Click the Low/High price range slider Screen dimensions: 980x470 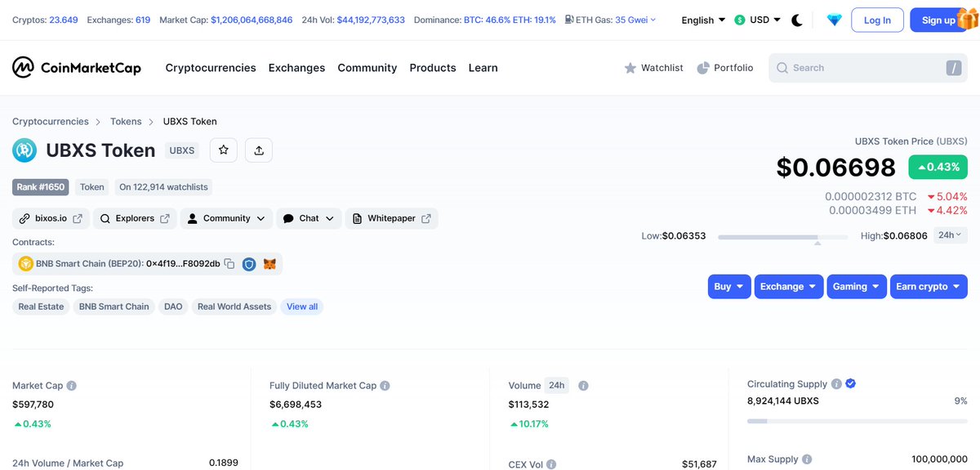(783, 237)
